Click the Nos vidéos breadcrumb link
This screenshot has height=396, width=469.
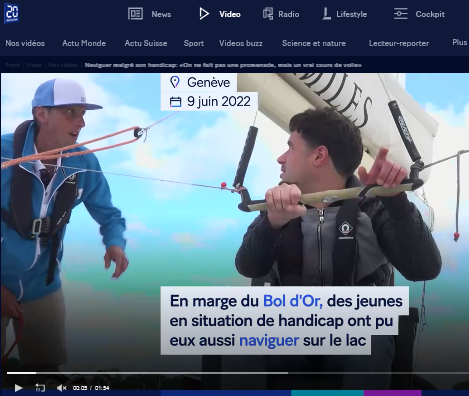point(63,65)
